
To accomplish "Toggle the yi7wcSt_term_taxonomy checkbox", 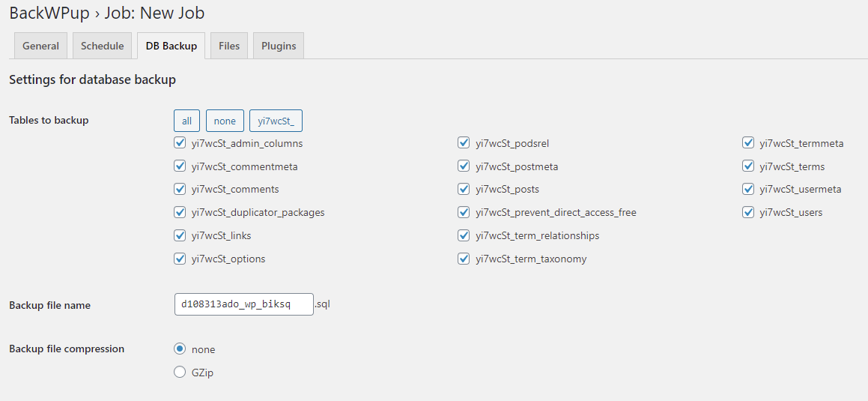I will (464, 259).
